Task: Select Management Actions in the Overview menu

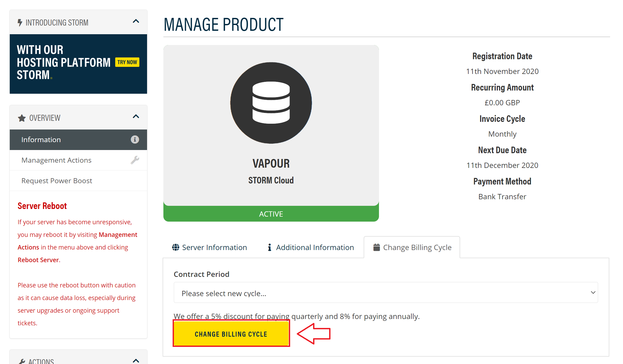Action: [56, 160]
